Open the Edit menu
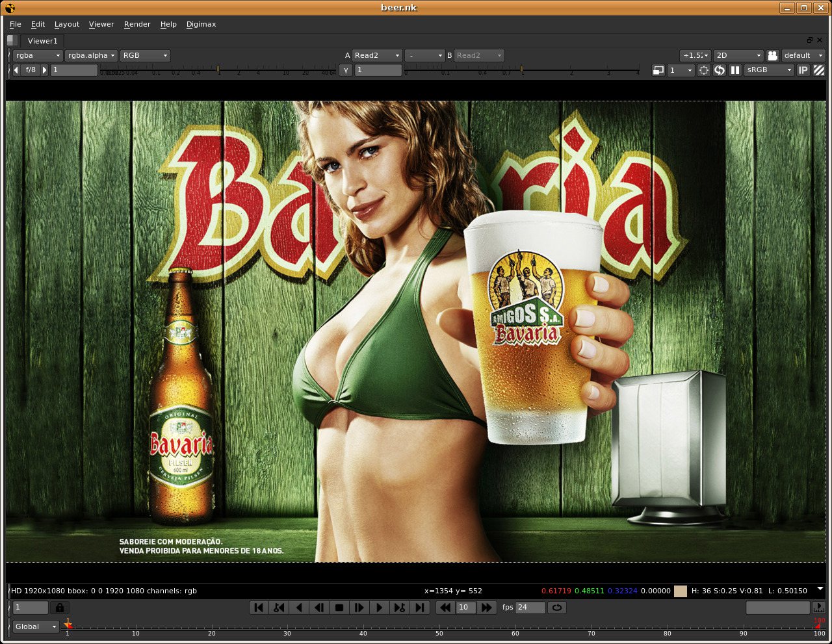 [x=38, y=24]
